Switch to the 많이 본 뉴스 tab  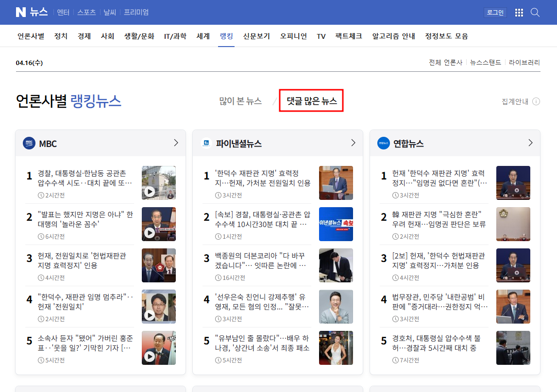coord(240,101)
